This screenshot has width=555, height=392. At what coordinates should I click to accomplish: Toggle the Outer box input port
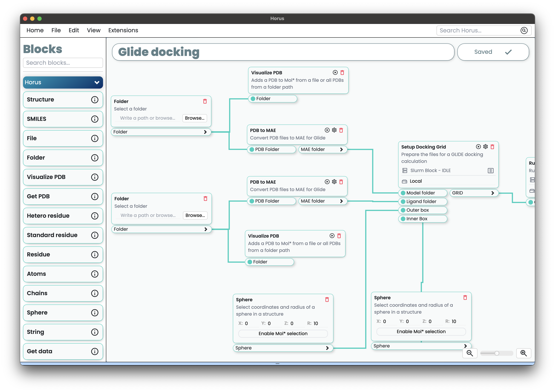pos(403,210)
